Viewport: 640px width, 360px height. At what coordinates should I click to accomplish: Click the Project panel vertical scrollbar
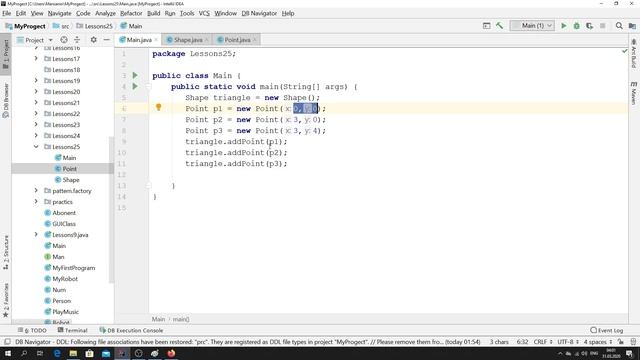[111, 209]
